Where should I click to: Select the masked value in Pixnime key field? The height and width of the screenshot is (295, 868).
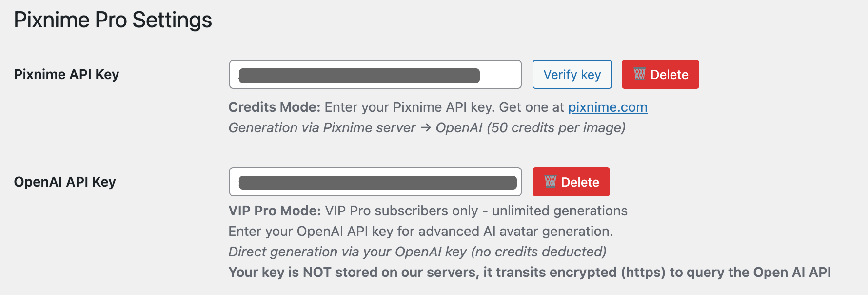pos(359,76)
